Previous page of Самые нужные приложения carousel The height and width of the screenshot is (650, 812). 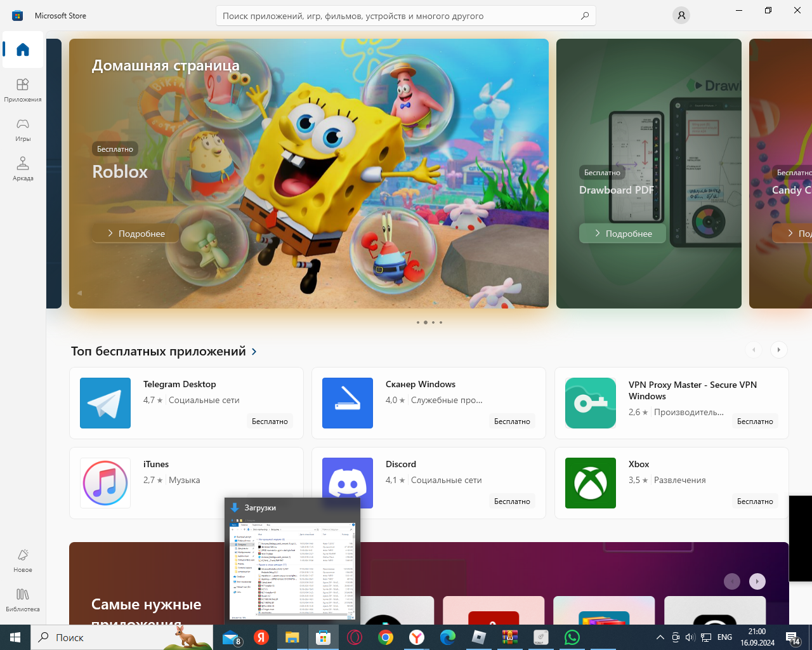tap(732, 581)
